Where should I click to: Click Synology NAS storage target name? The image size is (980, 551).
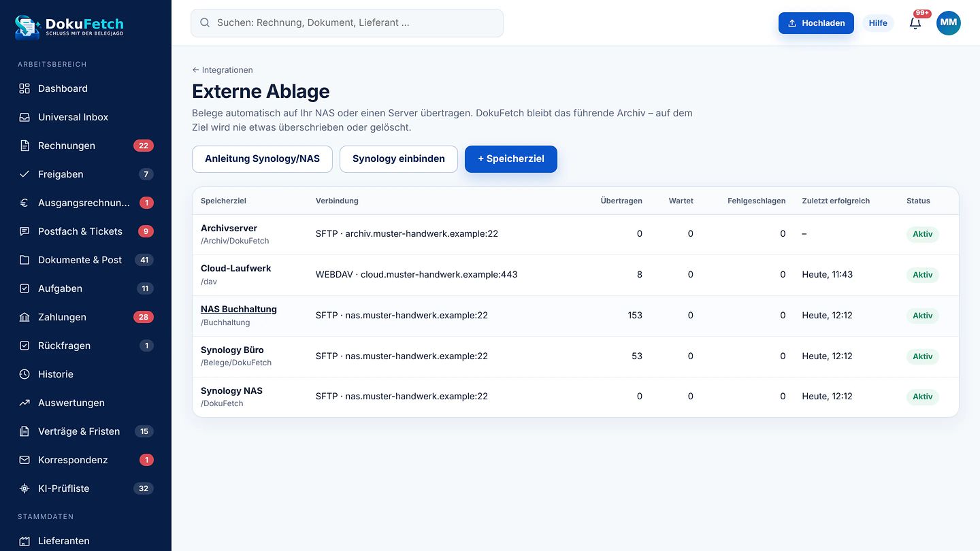tap(231, 390)
